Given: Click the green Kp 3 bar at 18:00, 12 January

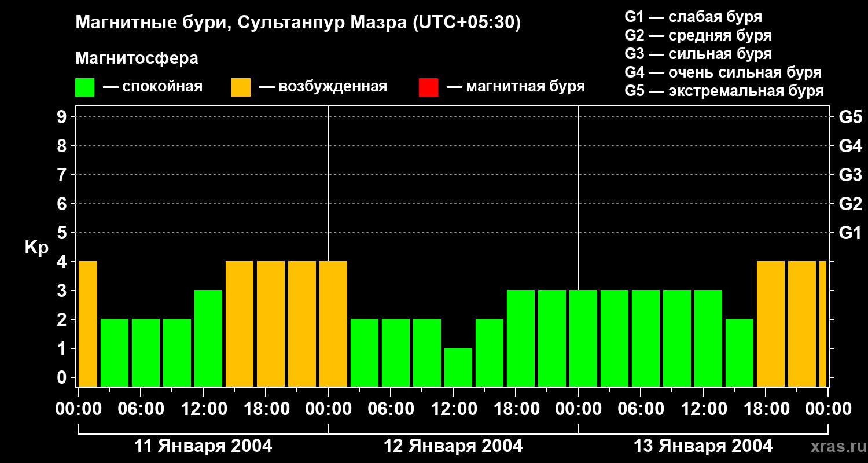Looking at the screenshot, I should (521, 338).
